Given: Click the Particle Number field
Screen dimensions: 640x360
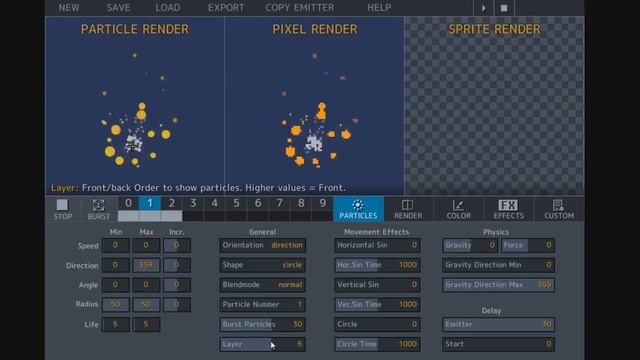Looking at the screenshot, I should (x=262, y=304).
